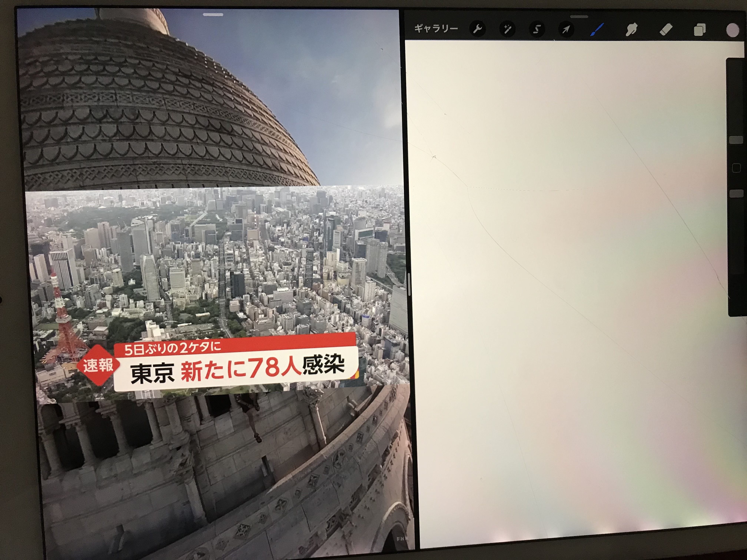
Task: Click the brush opacity slider handle
Action: (736, 193)
